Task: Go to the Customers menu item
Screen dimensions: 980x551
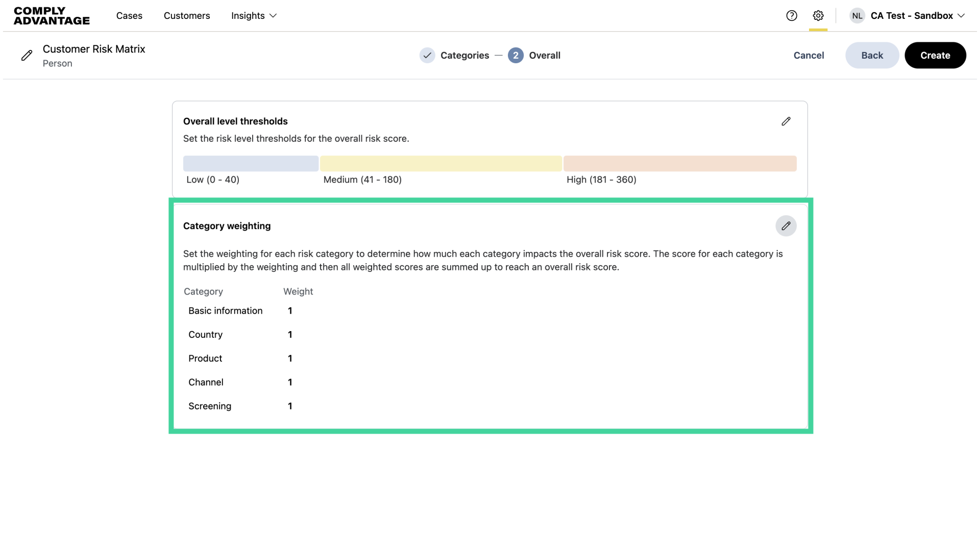Action: pyautogui.click(x=187, y=16)
